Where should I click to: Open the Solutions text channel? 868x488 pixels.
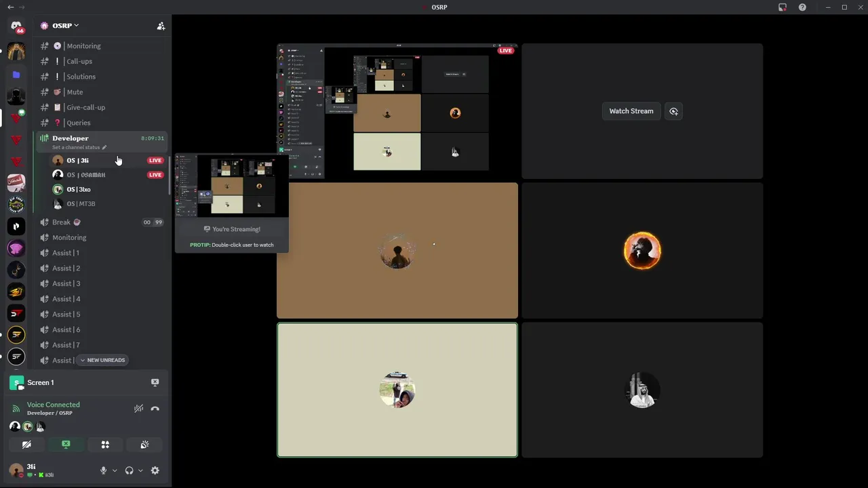[102, 77]
